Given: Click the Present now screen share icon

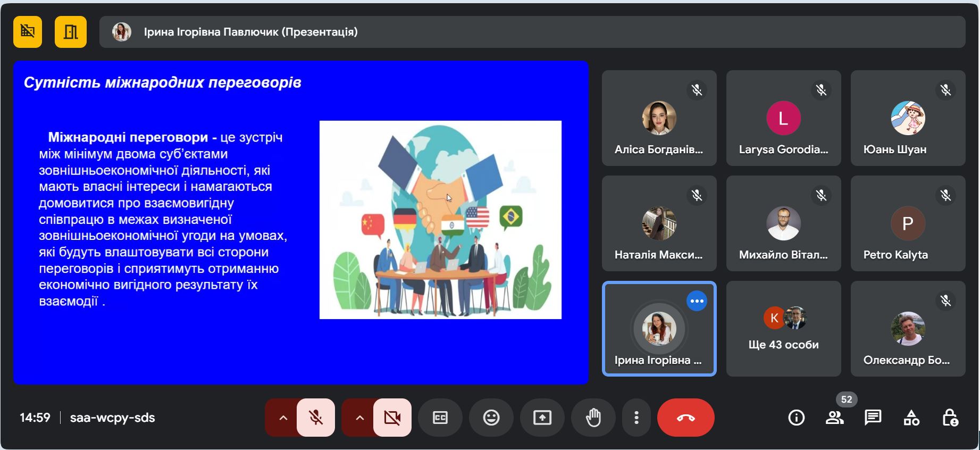Looking at the screenshot, I should click(x=542, y=418).
